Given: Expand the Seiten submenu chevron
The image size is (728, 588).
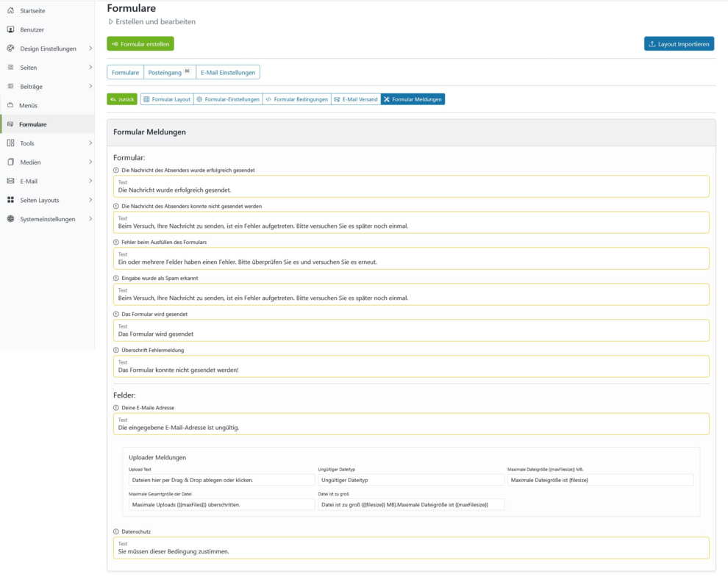Looking at the screenshot, I should (x=90, y=68).
